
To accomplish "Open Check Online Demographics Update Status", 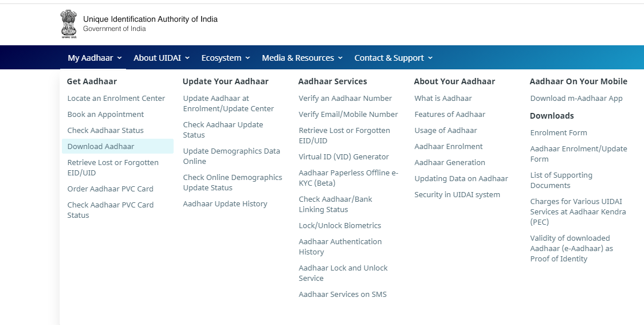I will coord(233,182).
